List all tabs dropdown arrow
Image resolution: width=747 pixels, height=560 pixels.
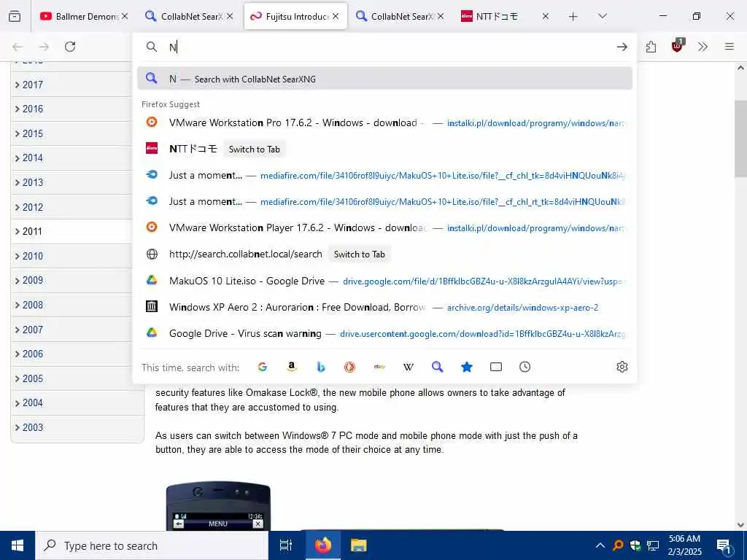pyautogui.click(x=603, y=16)
